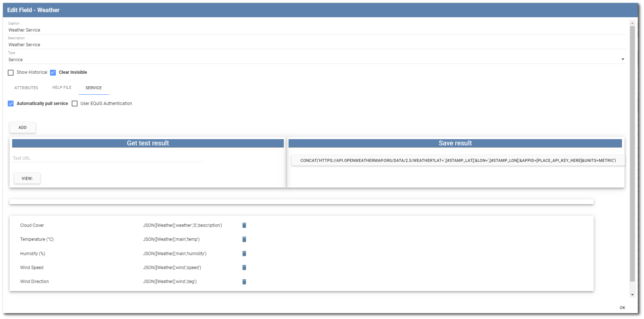This screenshot has height=319, width=644.
Task: Click the CONCAT URL expression field
Action: (x=458, y=160)
